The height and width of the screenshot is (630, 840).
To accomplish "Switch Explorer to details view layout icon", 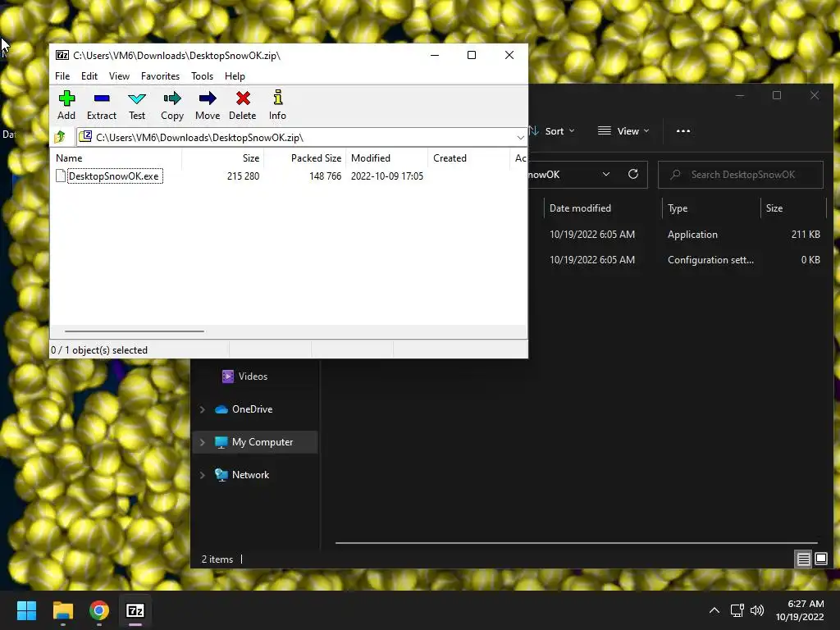I will click(x=803, y=559).
